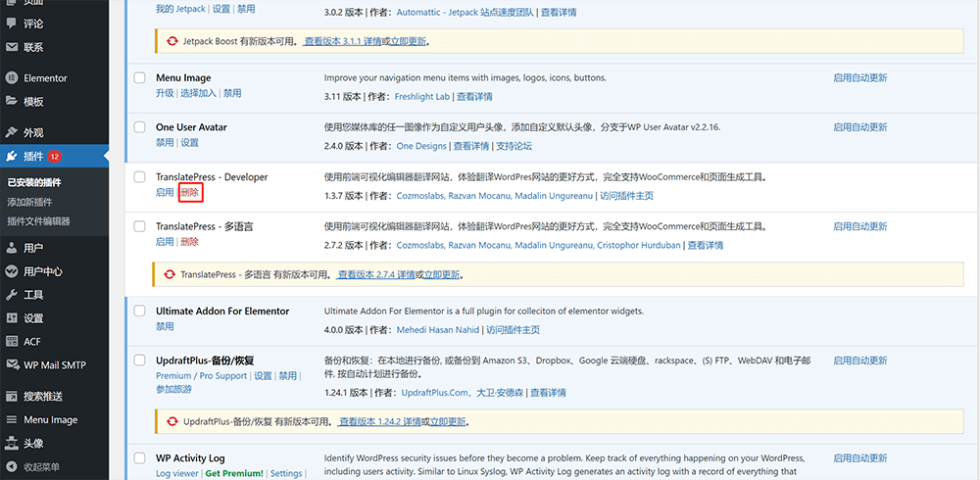980x480 pixels.
Task: Click the Elementor icon in sidebar
Action: point(11,78)
